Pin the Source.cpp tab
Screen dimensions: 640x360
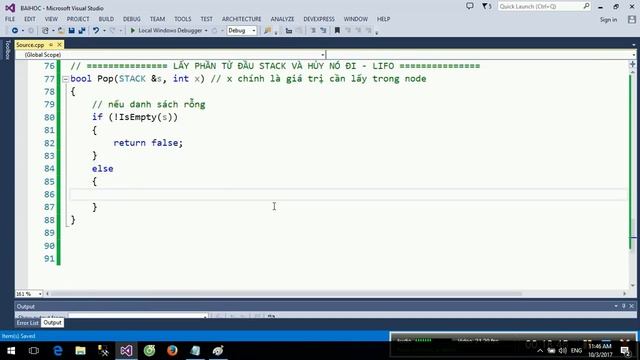51,45
